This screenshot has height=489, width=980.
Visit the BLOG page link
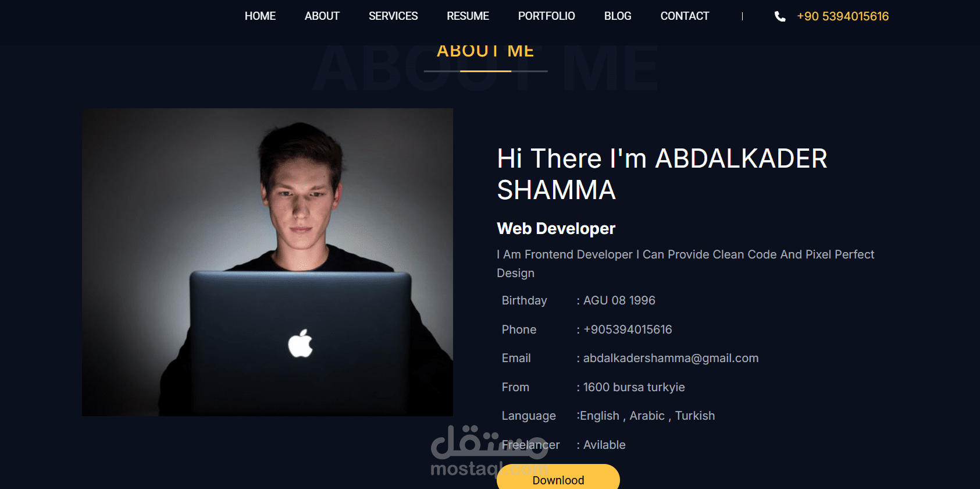pos(618,16)
